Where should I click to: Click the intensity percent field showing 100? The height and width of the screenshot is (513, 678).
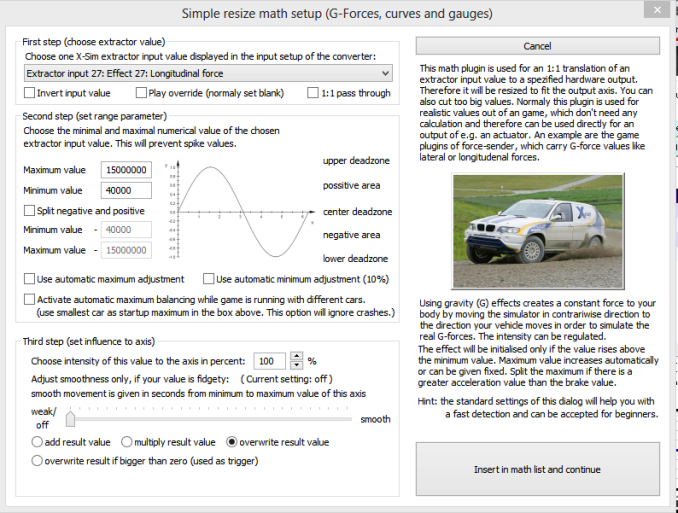point(269,361)
